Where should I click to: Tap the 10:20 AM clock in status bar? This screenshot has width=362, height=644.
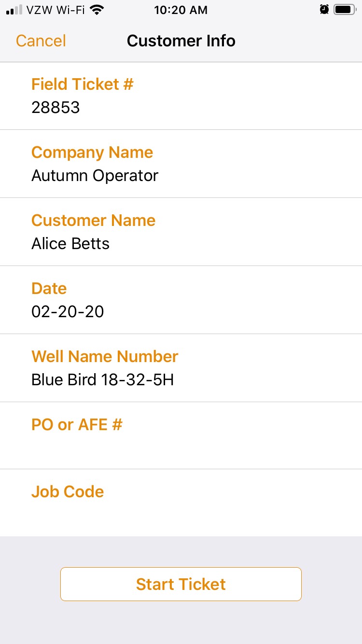pos(181,10)
